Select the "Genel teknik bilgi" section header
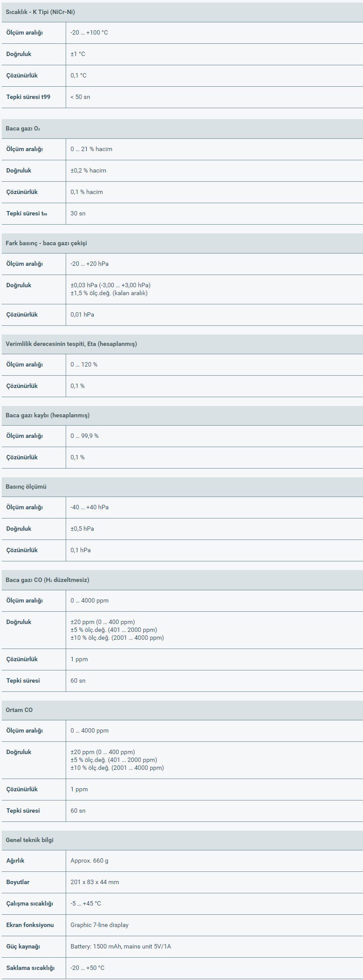The image size is (363, 980). [30, 840]
